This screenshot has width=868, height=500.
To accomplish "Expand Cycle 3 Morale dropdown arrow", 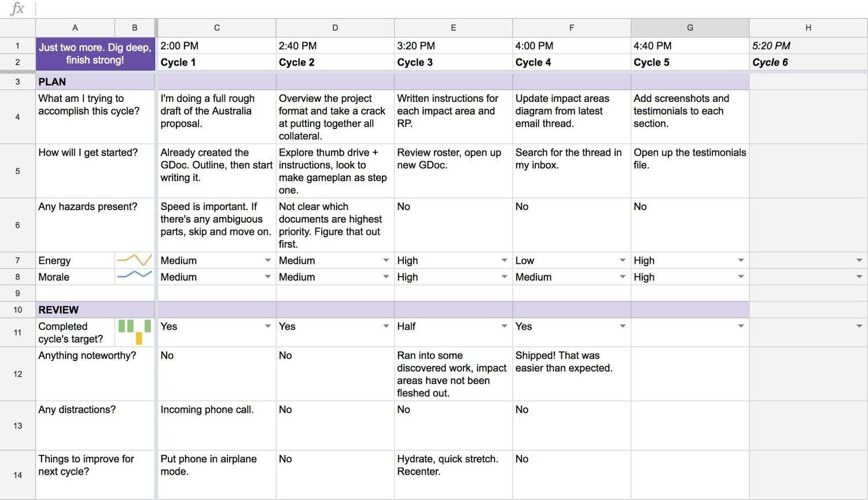I will click(x=504, y=277).
